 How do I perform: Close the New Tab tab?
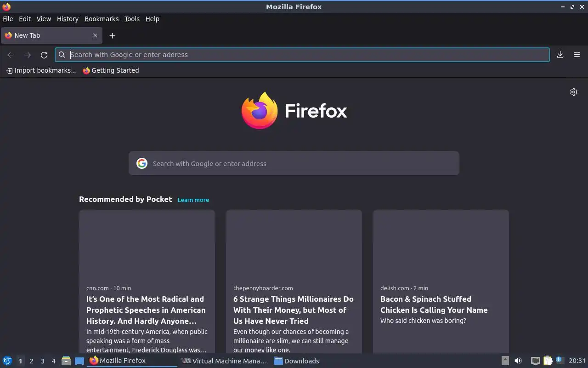point(95,35)
